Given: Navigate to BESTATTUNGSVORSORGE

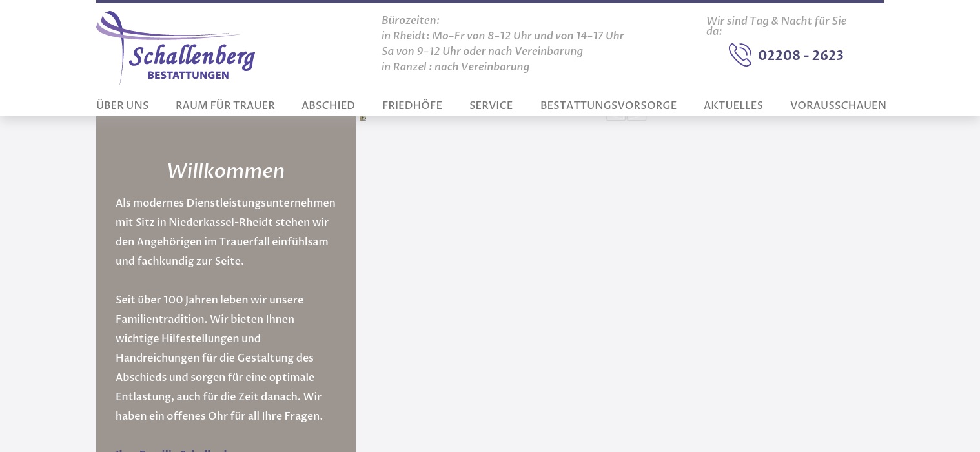Looking at the screenshot, I should (608, 105).
